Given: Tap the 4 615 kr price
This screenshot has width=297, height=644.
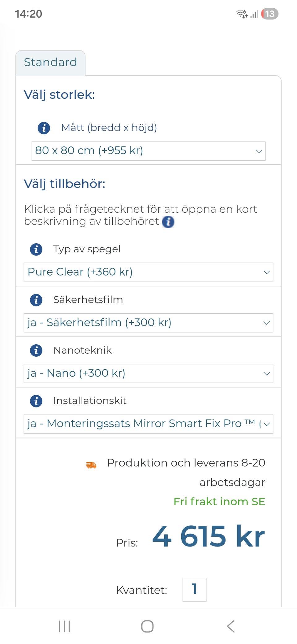Looking at the screenshot, I should pos(209,536).
